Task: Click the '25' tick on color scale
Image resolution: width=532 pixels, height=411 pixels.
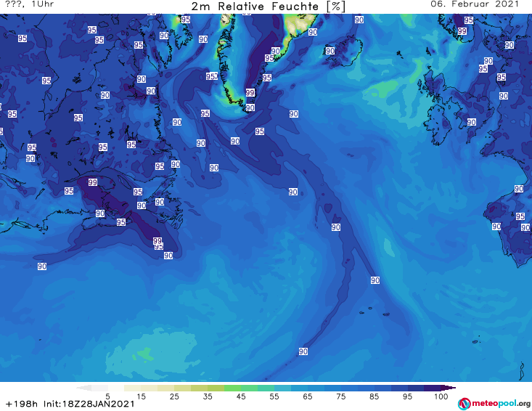Action: point(174,396)
